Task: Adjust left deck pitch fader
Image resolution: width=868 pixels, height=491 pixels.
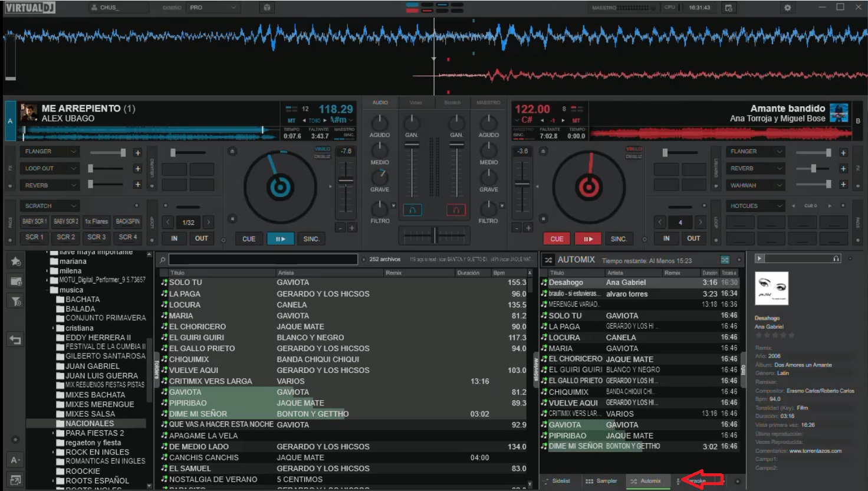Action: 346,181
